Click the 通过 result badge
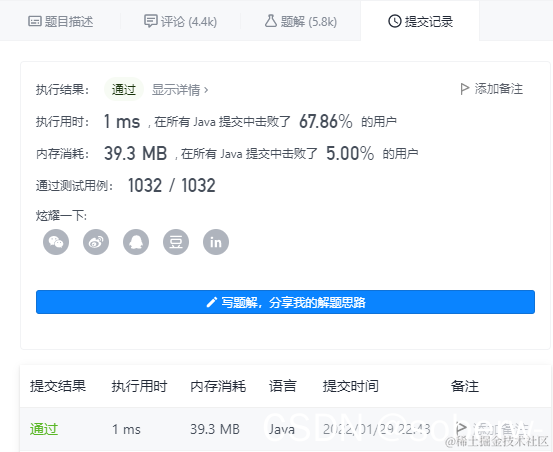This screenshot has height=452, width=553. pos(124,90)
